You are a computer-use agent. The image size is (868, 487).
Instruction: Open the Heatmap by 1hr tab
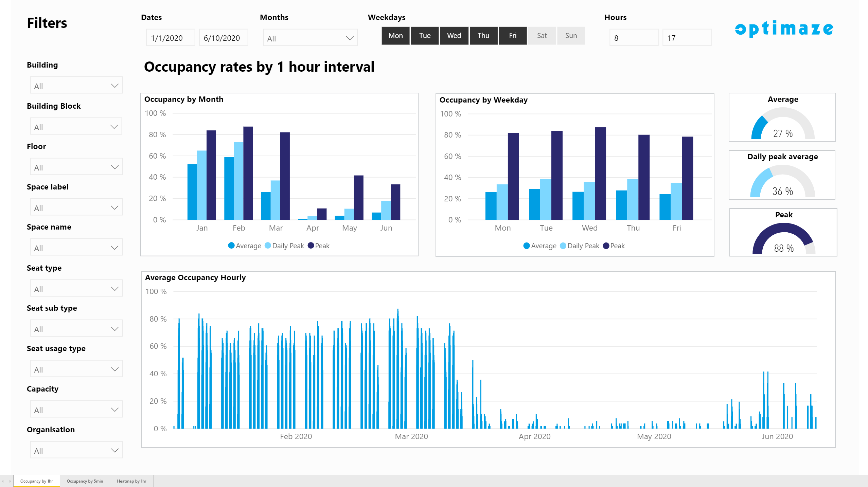131,481
